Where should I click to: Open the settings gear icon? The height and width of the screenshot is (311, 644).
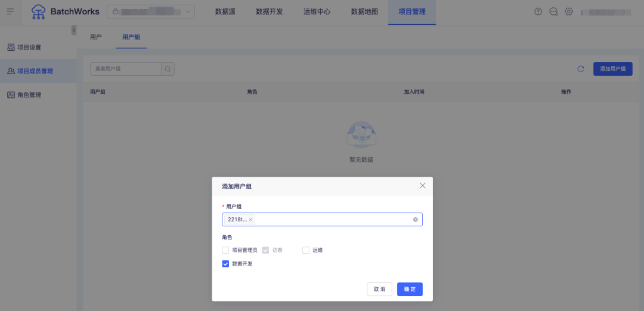tap(568, 11)
